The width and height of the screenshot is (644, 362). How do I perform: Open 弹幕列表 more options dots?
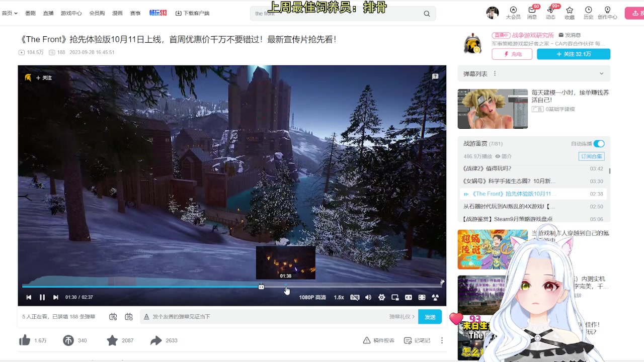495,74
